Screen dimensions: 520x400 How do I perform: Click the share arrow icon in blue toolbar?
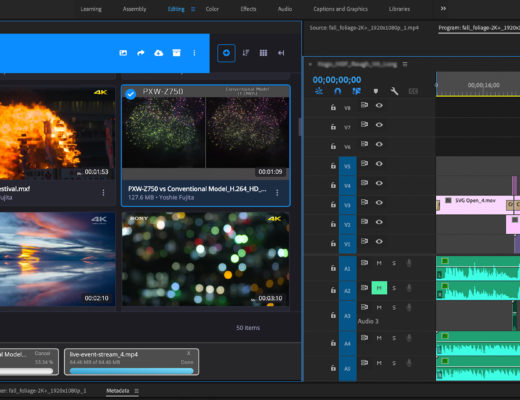141,53
